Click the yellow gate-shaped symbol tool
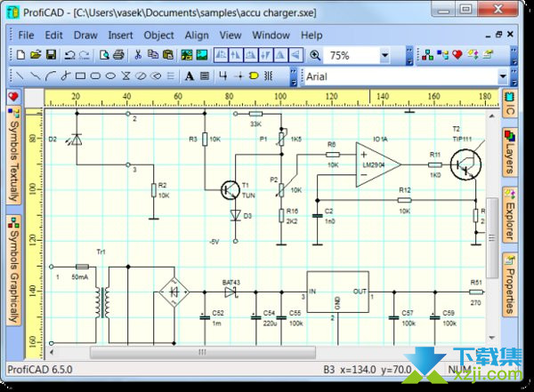Viewport: 534px width, 392px height. point(254,76)
